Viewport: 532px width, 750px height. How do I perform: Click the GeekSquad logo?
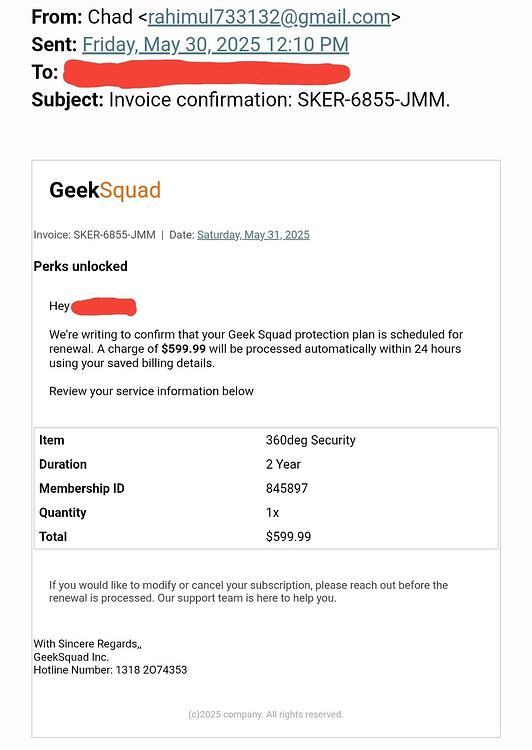[x=105, y=190]
